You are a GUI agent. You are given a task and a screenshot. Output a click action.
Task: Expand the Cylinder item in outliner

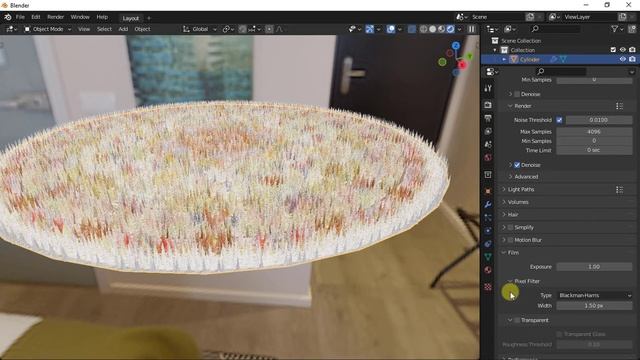(504, 59)
